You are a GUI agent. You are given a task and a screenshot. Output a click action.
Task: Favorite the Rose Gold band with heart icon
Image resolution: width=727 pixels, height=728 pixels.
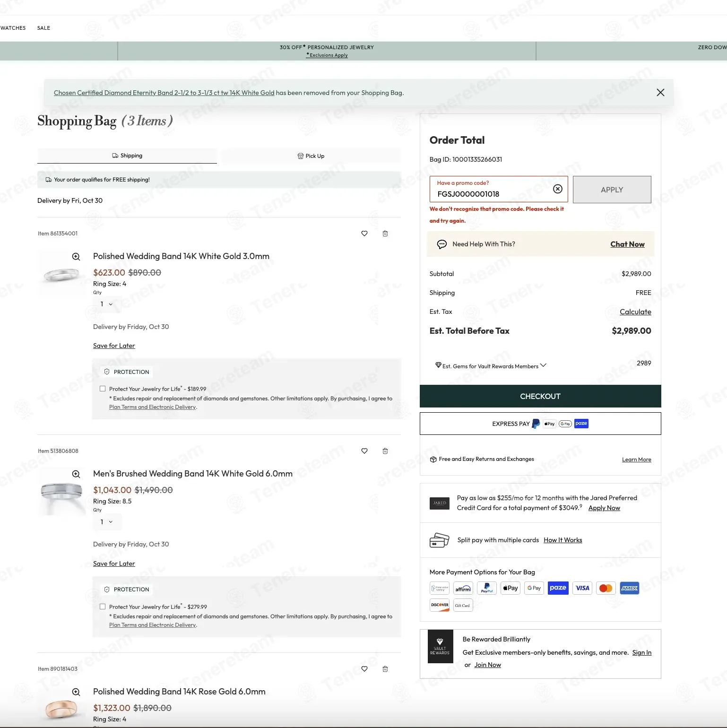[364, 669]
